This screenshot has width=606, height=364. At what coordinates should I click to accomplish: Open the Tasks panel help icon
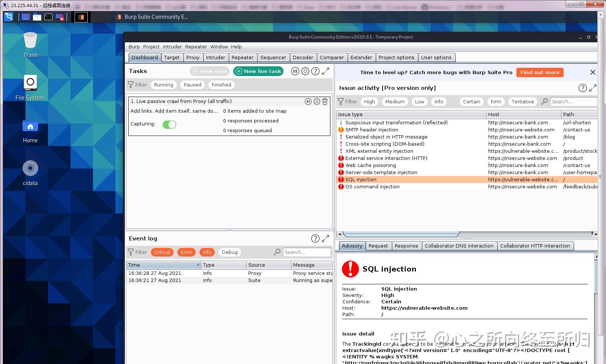coord(315,71)
